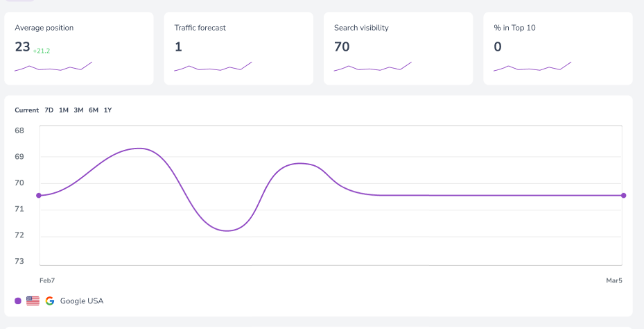Toggle the Google USA legend series
This screenshot has width=644, height=329.
81,301
